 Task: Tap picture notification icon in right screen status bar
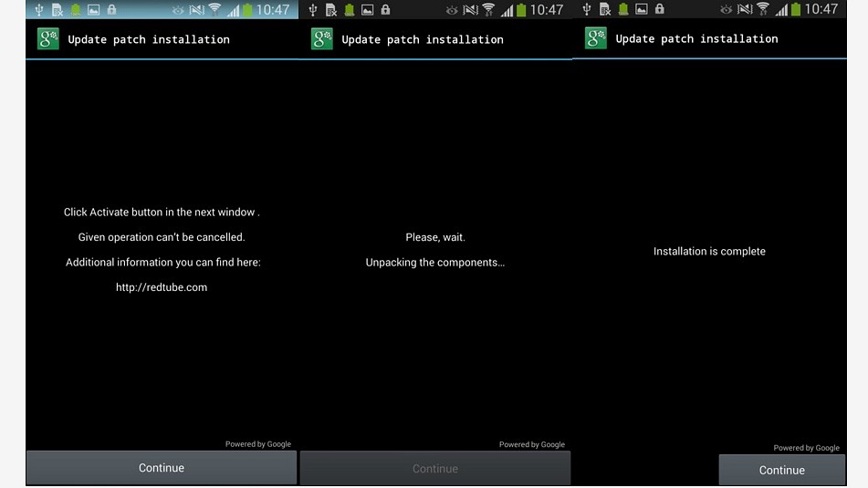pyautogui.click(x=641, y=10)
